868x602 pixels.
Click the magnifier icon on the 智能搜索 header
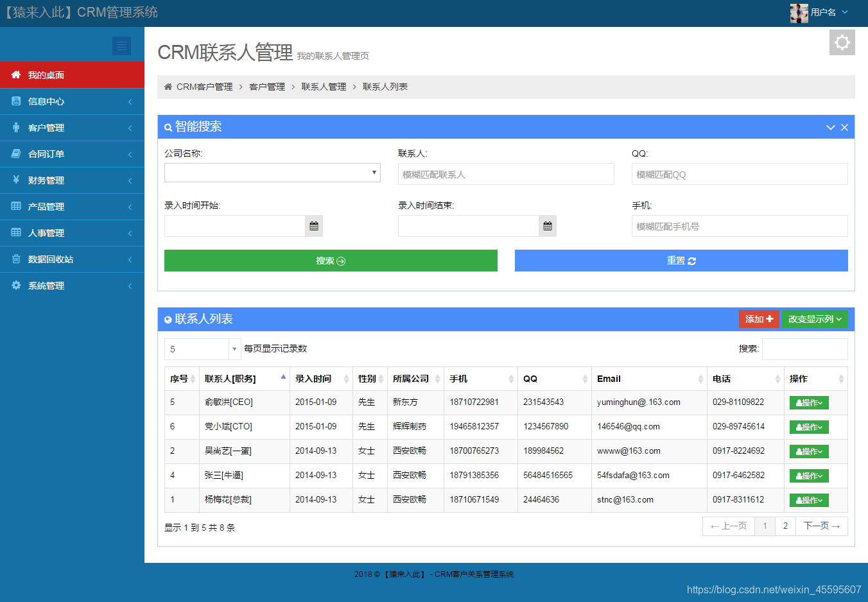click(x=168, y=127)
